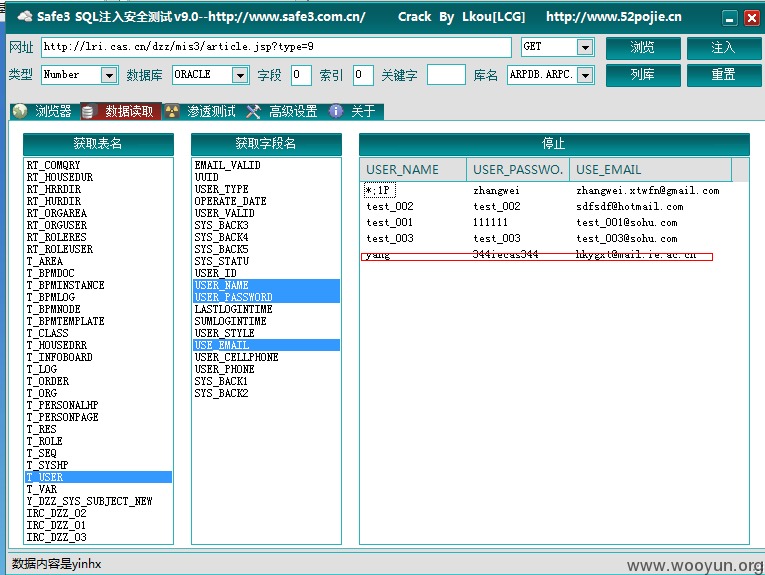Image resolution: width=765 pixels, height=575 pixels.
Task: Click the 注入 button
Action: (x=724, y=48)
